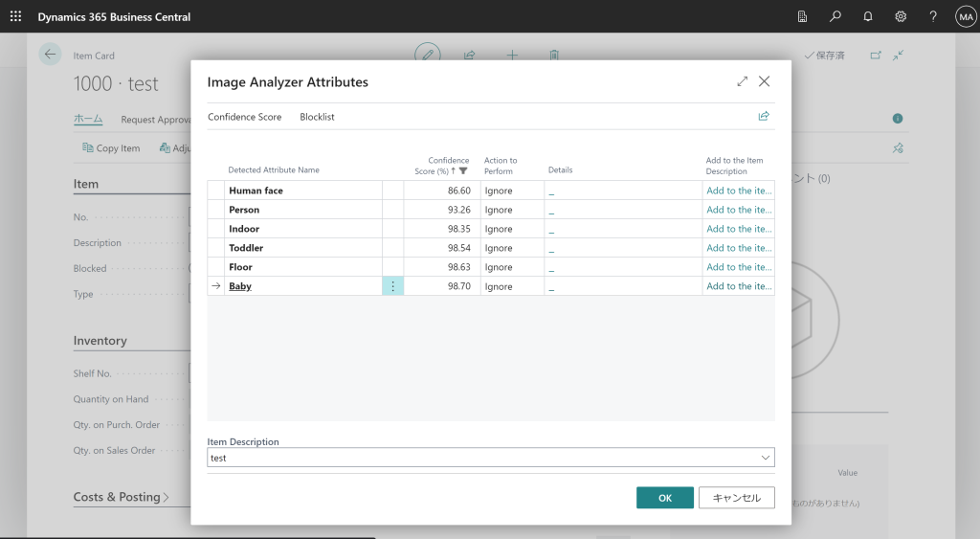Click the 保存済 saved status indicator
This screenshot has height=539, width=980.
click(x=824, y=55)
